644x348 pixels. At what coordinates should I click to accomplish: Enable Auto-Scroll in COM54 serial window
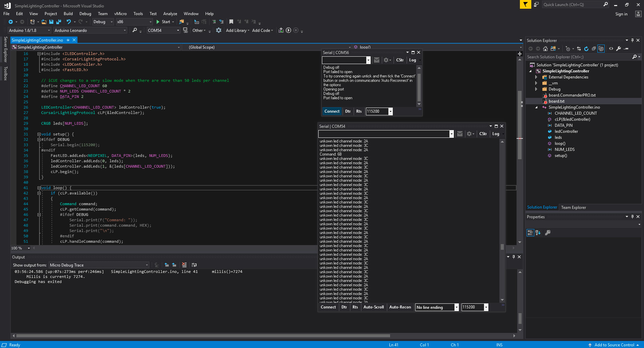[x=373, y=307]
